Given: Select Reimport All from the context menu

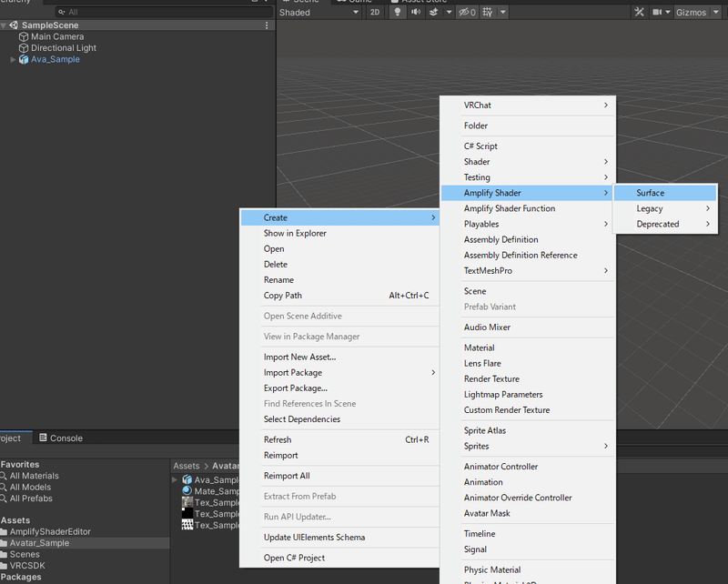Looking at the screenshot, I should tap(288, 475).
